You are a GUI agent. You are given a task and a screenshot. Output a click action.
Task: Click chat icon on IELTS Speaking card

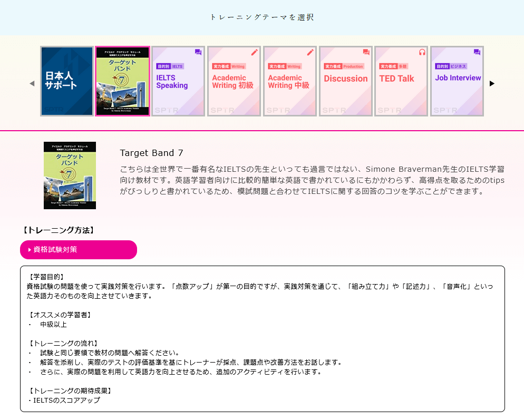point(198,52)
